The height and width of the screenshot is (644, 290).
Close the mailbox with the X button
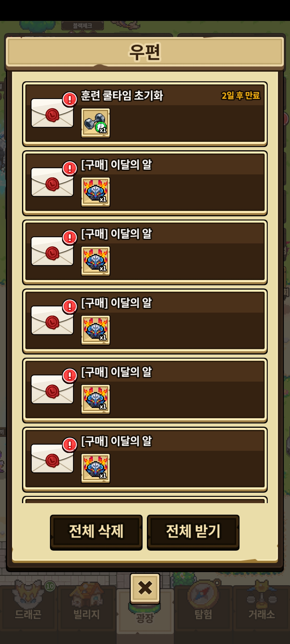(x=145, y=588)
